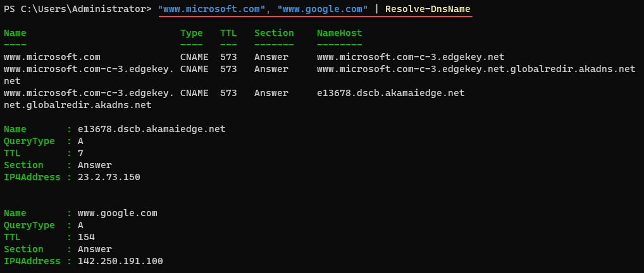Click the Resolve-DnsName cmdlet in the command
644x273 pixels.
428,9
